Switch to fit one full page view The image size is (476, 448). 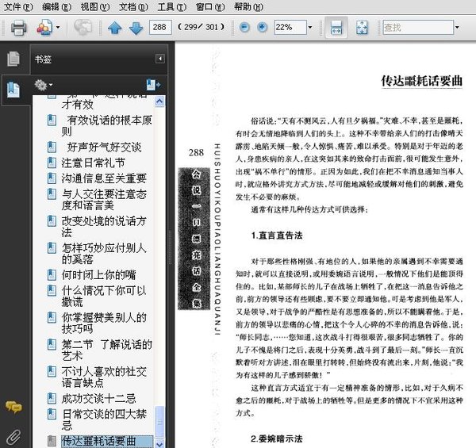pos(363,28)
